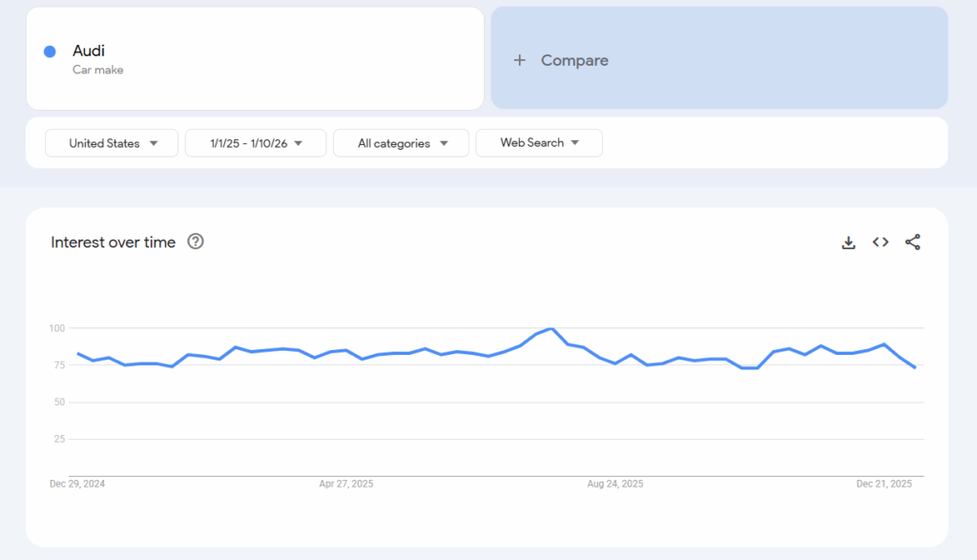Expand the All categories dropdown
This screenshot has height=560, width=977.
tap(401, 142)
